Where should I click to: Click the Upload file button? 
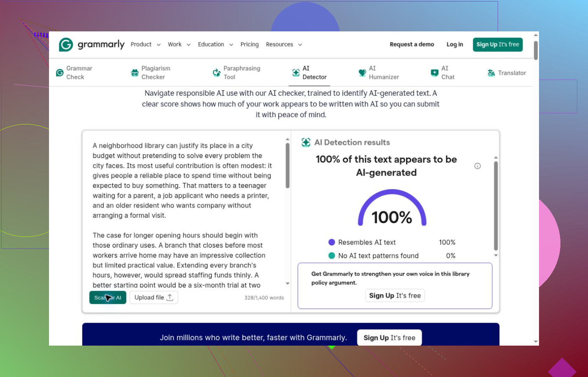click(154, 297)
